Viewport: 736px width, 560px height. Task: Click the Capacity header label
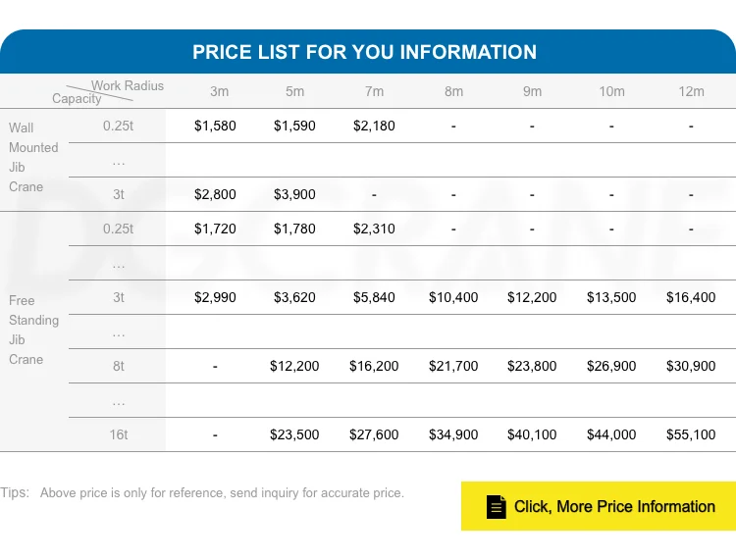[77, 99]
